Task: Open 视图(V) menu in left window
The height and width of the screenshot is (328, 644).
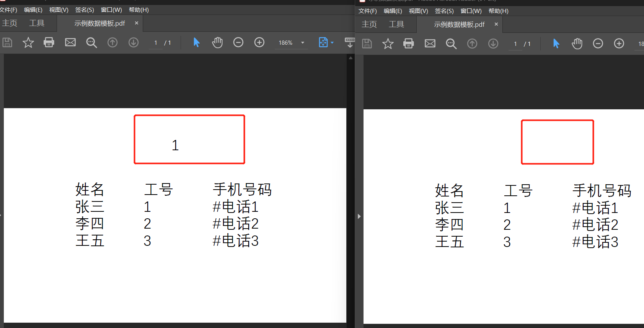Action: (x=59, y=10)
